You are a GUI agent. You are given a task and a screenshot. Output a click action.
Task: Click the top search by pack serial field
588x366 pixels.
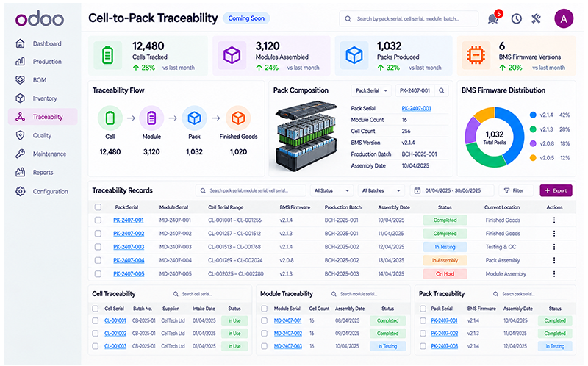tap(409, 18)
